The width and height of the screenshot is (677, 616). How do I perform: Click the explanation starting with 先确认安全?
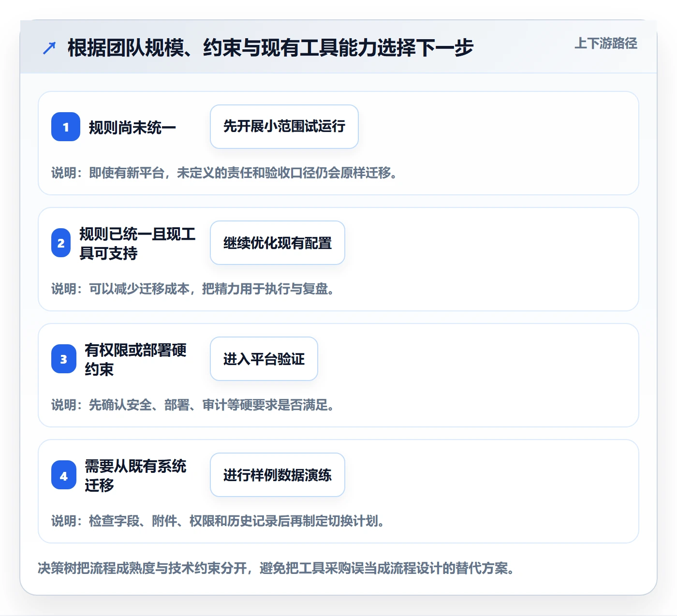click(193, 405)
